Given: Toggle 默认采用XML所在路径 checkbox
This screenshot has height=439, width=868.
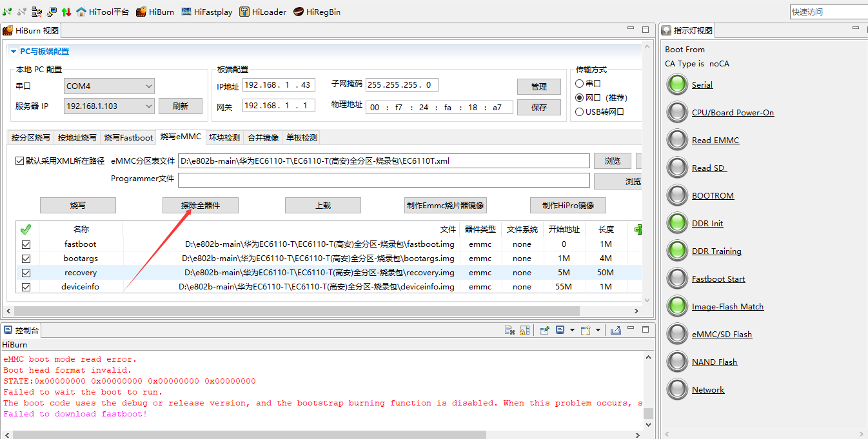Looking at the screenshot, I should tap(19, 161).
